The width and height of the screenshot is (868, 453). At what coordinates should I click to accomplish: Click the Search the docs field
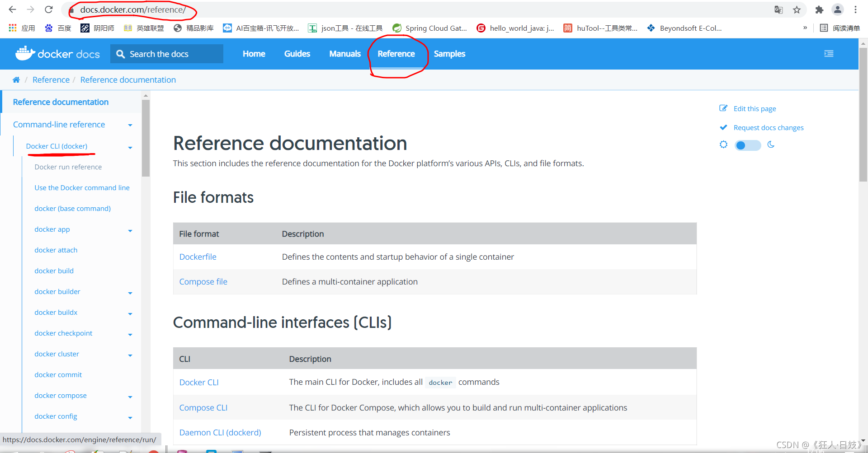167,54
